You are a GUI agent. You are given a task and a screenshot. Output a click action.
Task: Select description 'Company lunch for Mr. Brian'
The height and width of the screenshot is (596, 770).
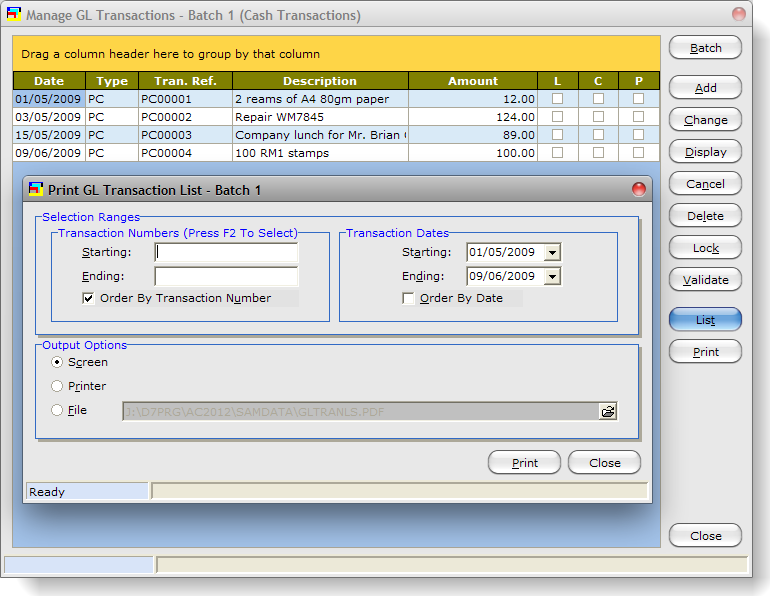[x=320, y=135]
